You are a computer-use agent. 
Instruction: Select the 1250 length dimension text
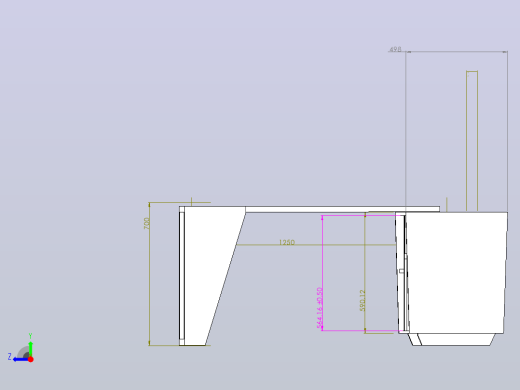tap(287, 242)
